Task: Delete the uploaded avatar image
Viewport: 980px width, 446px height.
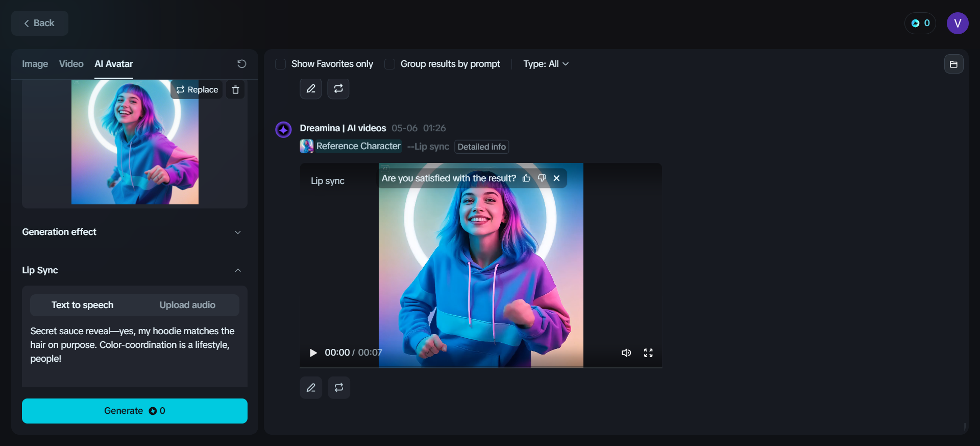Action: 235,89
